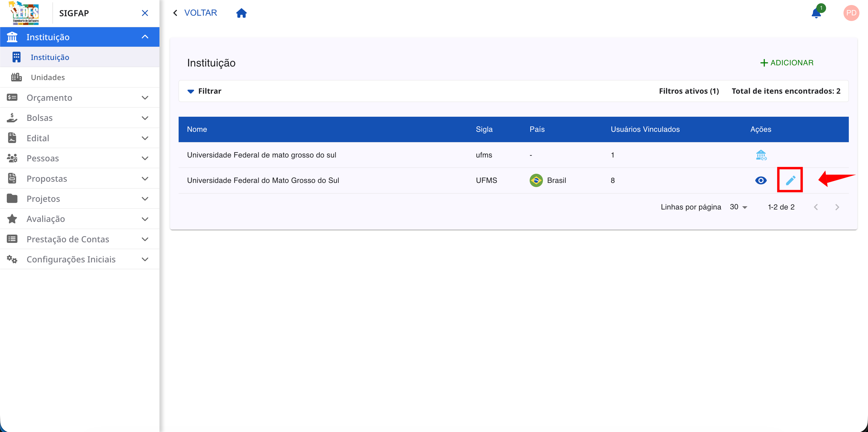Click the pencil edit icon for UFMS

[790, 181]
